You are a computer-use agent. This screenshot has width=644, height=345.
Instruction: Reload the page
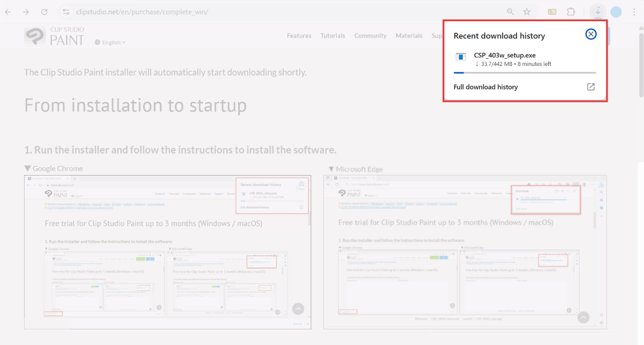pyautogui.click(x=44, y=12)
